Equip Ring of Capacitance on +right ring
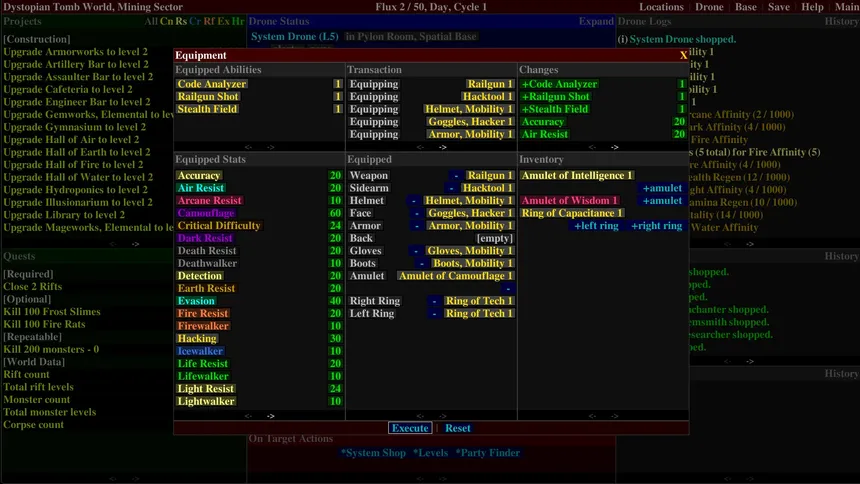The width and height of the screenshot is (860, 484). click(656, 226)
